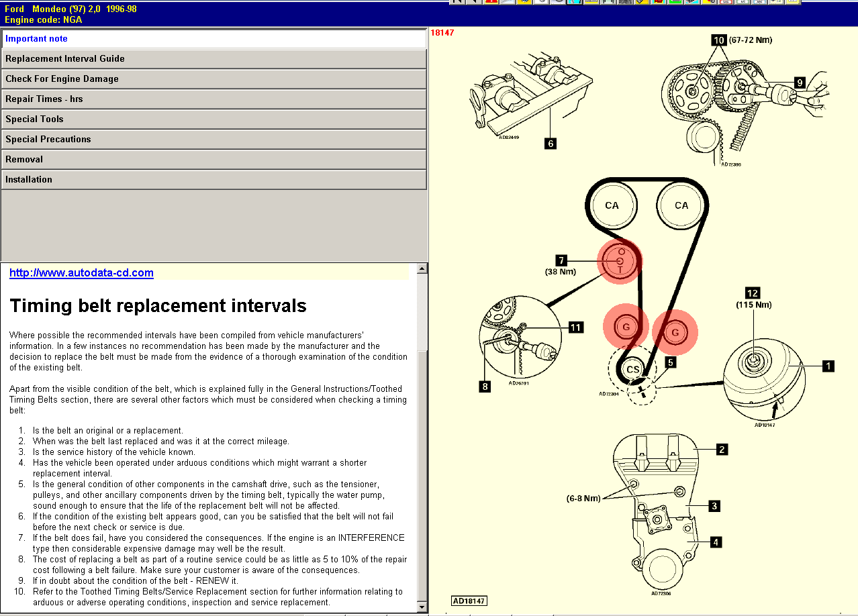Click callout number 1 beside crankshaft pulley
The image size is (858, 616).
(828, 366)
